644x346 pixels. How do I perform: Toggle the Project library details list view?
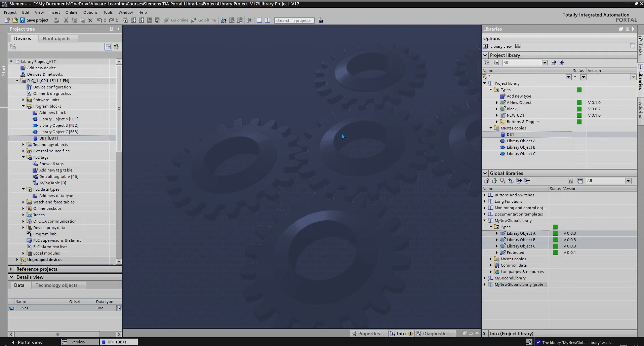496,63
